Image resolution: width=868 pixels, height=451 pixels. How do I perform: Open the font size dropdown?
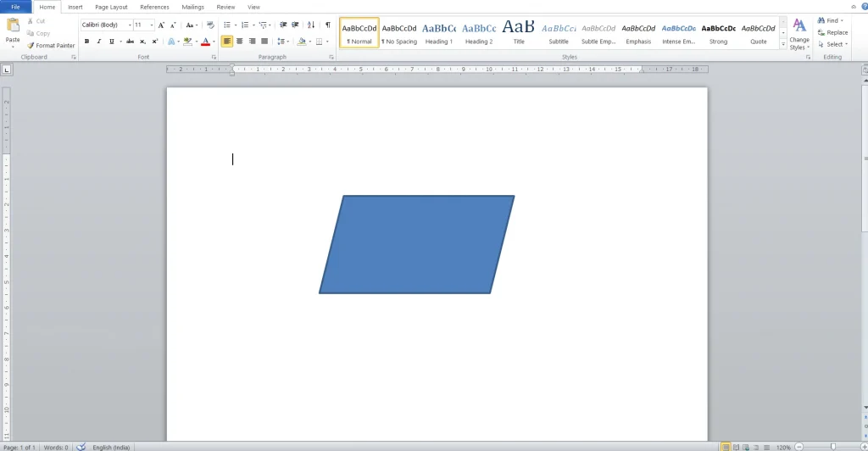(143, 25)
